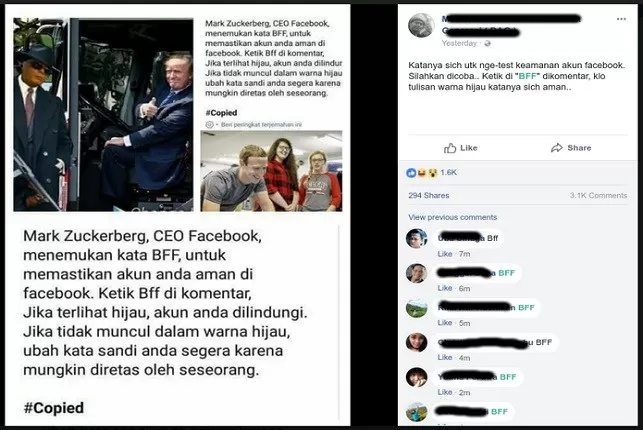Like the comment posted 6m ago

[x=445, y=288]
